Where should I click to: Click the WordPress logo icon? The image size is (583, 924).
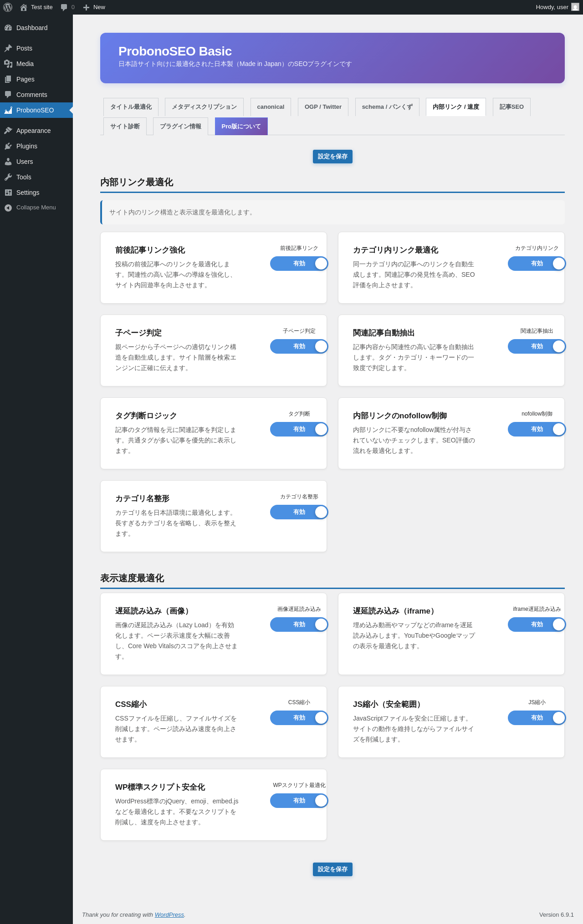pyautogui.click(x=8, y=7)
